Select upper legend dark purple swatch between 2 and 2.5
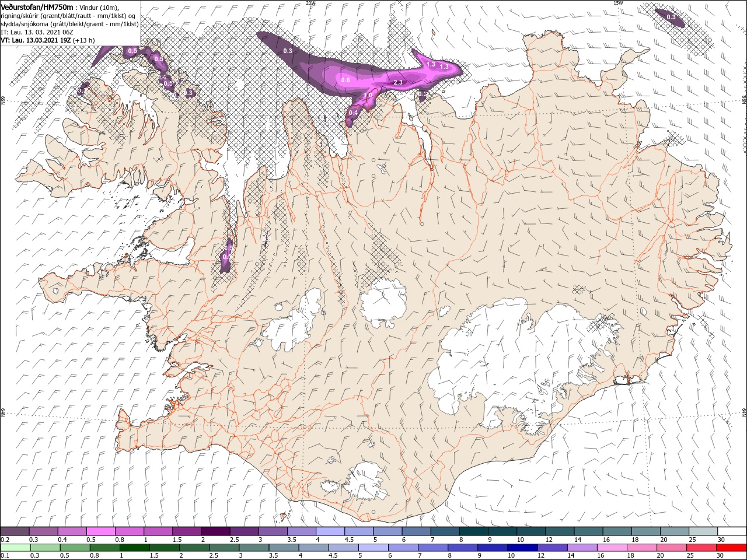Image resolution: width=747 pixels, height=560 pixels. tap(215, 531)
